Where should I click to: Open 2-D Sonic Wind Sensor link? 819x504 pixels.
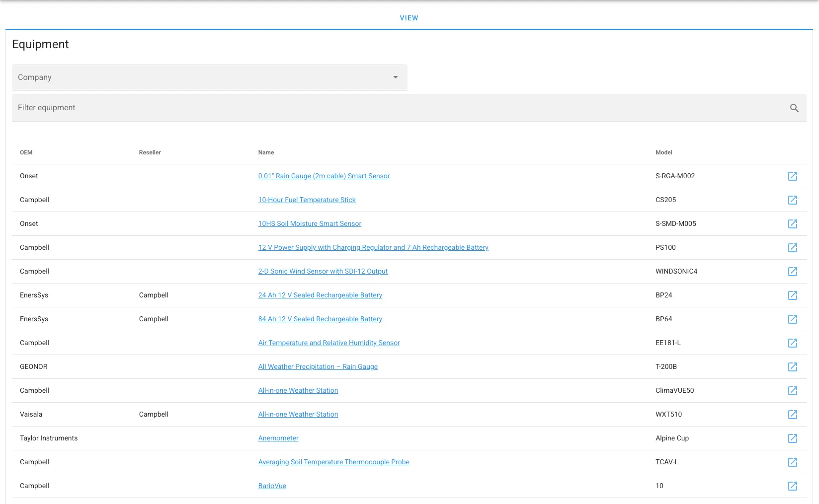coord(323,271)
